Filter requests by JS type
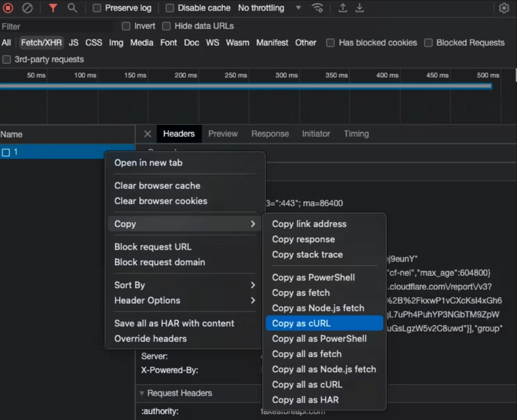The width and height of the screenshot is (517, 420). (x=73, y=43)
